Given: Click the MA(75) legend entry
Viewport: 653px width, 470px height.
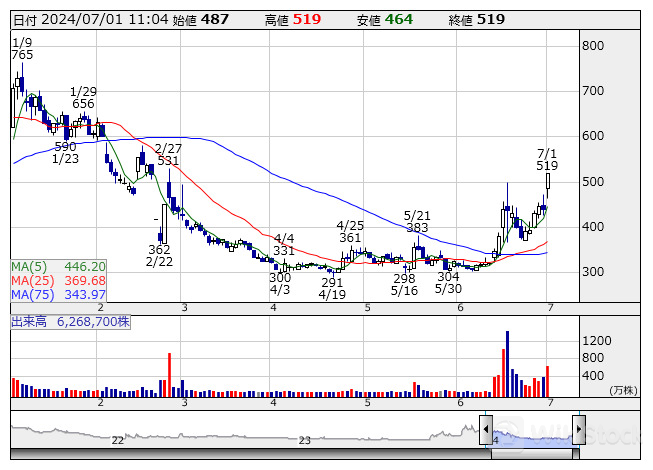Looking at the screenshot, I should (58, 294).
